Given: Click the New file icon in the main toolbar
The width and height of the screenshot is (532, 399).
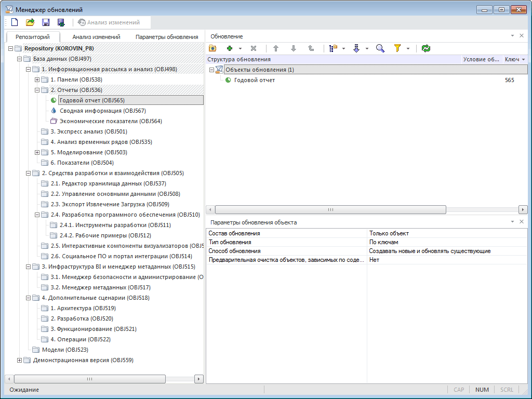Looking at the screenshot, I should [15, 22].
